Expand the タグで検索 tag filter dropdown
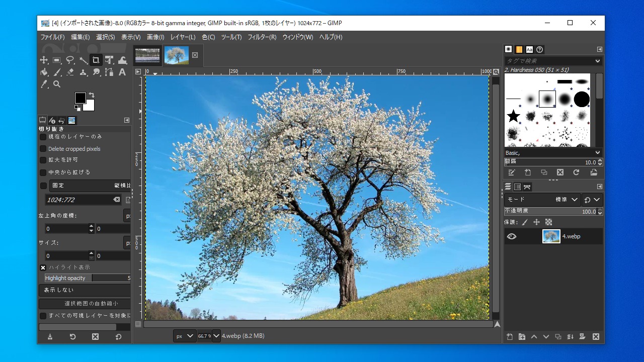The height and width of the screenshot is (362, 644). click(598, 61)
